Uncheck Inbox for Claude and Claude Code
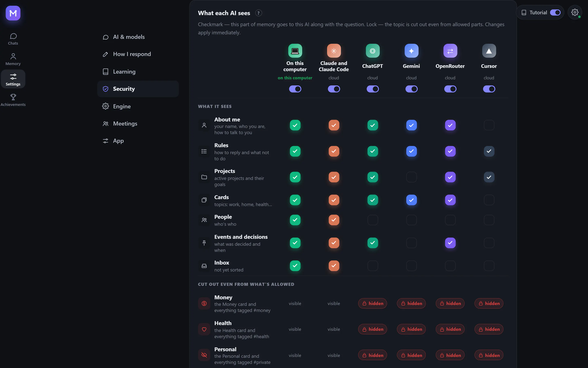 pos(334,266)
